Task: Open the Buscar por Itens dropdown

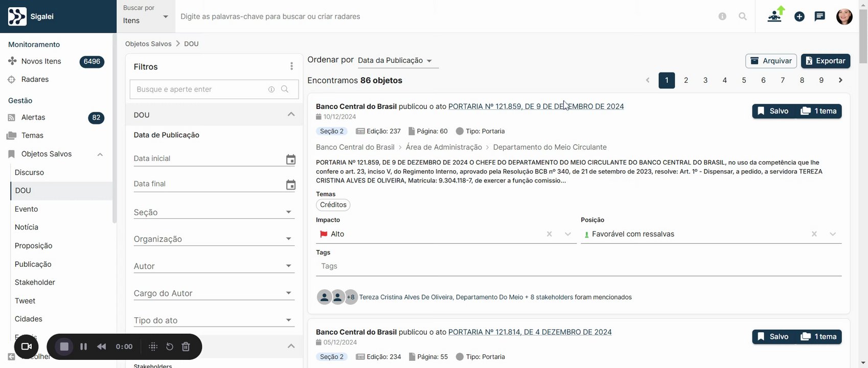Action: click(x=146, y=16)
